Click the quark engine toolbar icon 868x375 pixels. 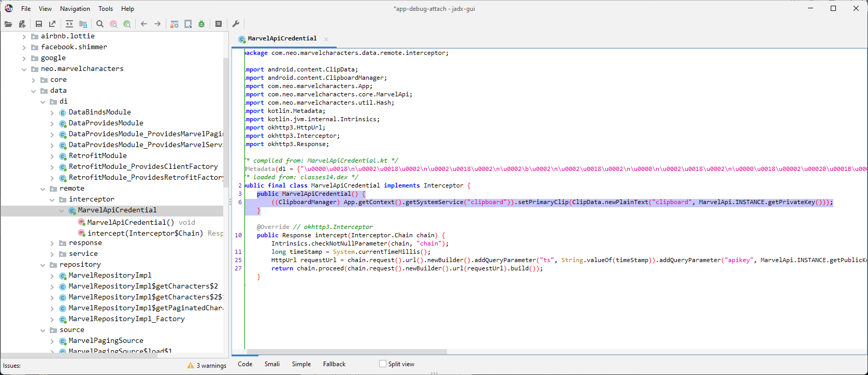coord(188,24)
